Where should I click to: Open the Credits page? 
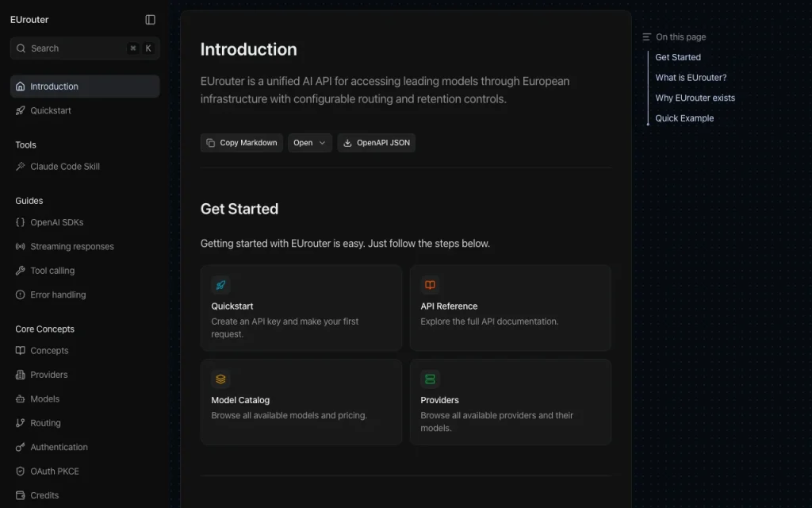click(x=85, y=495)
